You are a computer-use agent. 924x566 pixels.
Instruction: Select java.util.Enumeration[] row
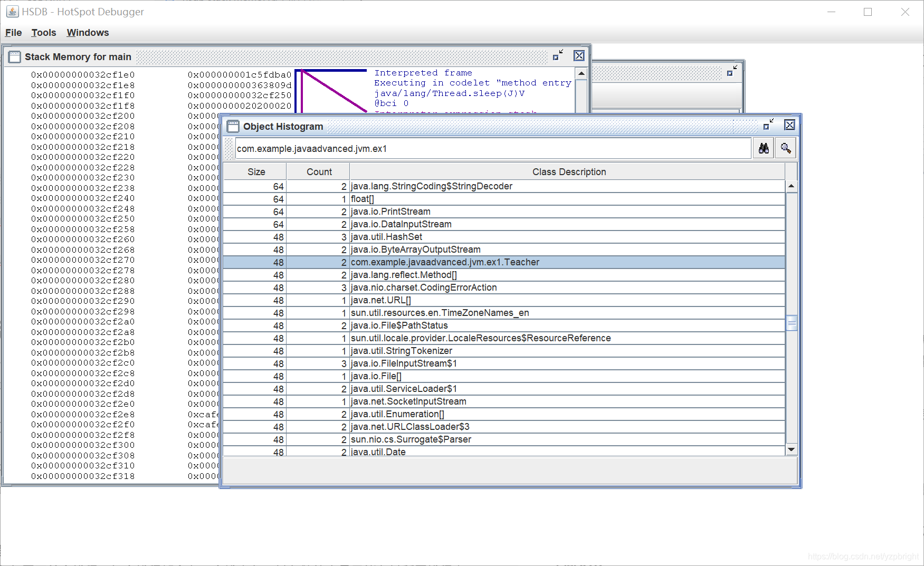click(504, 414)
